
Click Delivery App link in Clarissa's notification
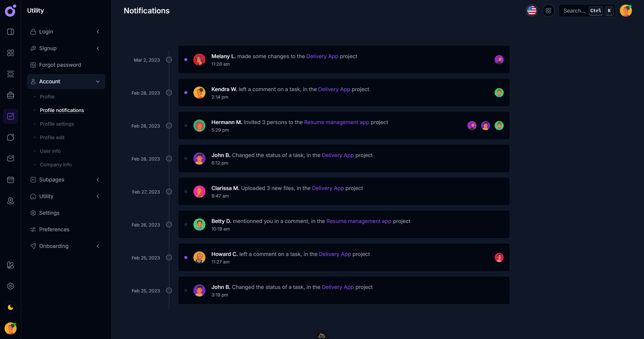coord(328,188)
